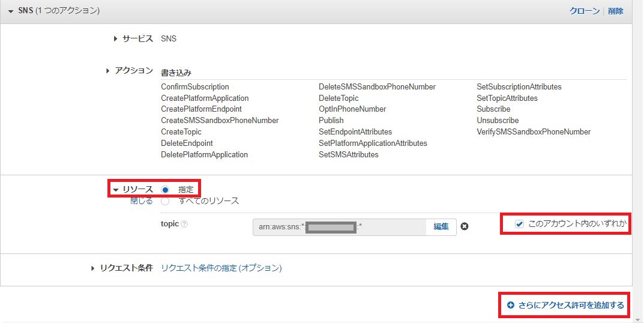644x323 pixels.
Task: Expand the リクエスト条件 row
Action: coord(93,268)
